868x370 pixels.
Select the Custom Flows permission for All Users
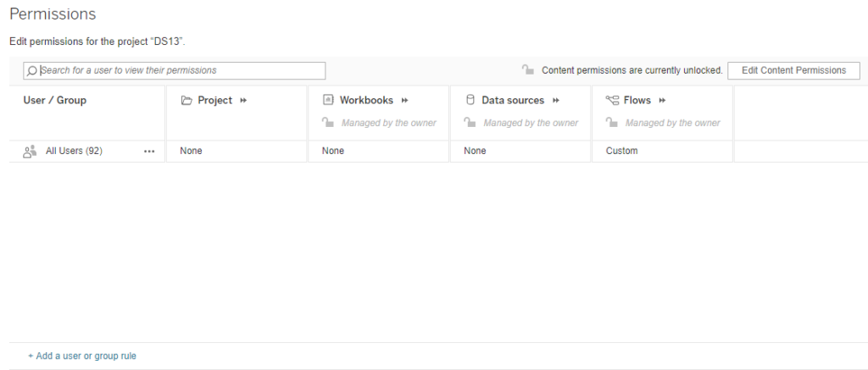point(621,152)
